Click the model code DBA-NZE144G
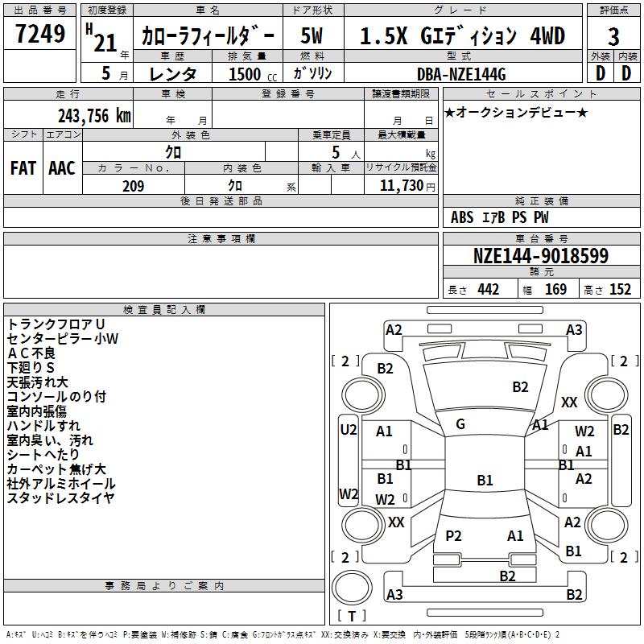 (x=461, y=74)
